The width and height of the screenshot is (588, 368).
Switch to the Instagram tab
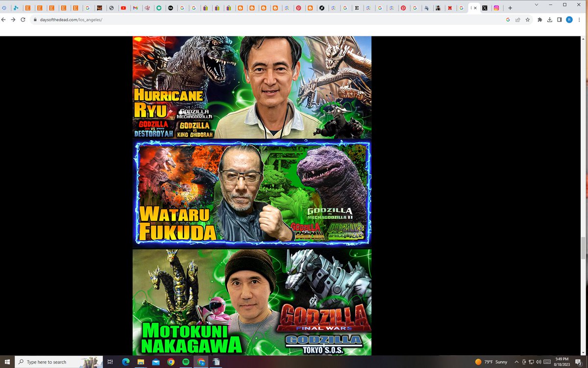[497, 8]
